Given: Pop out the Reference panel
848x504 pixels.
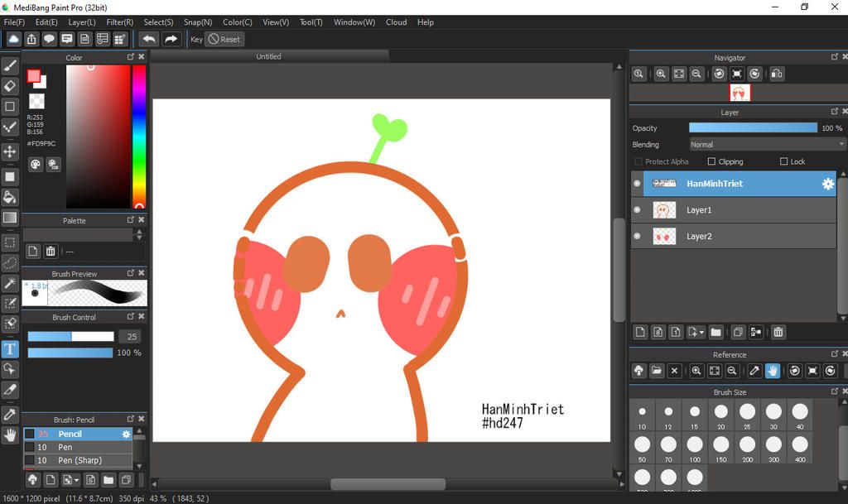Looking at the screenshot, I should [835, 354].
